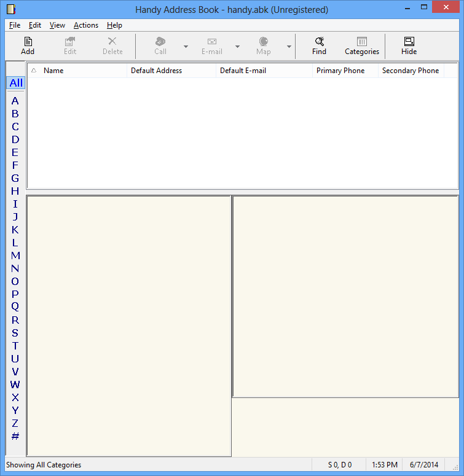Filter contacts by letter W
The image size is (464, 476).
tap(15, 384)
